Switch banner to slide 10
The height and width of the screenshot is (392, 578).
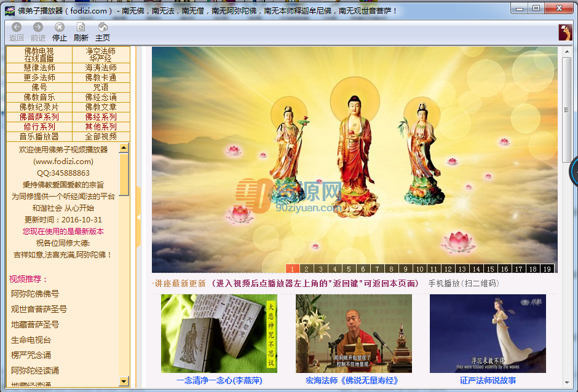point(420,269)
